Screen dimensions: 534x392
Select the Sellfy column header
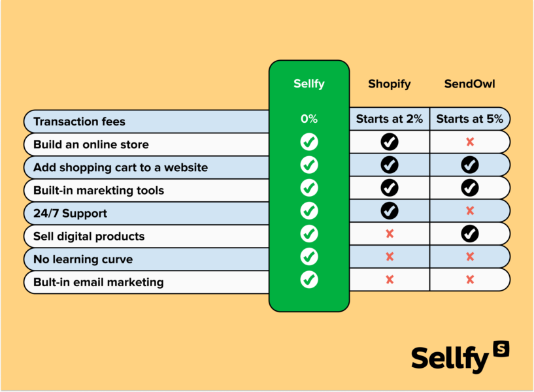coord(309,84)
